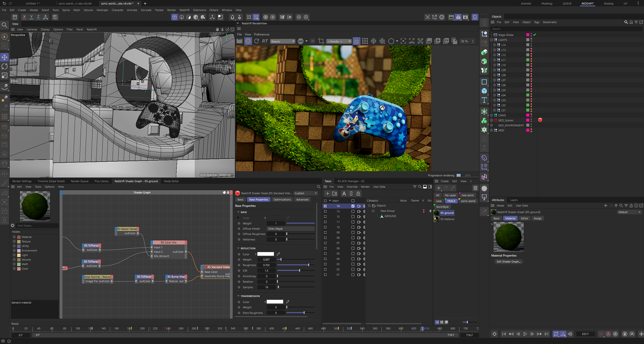
Task: Toggle take 13 checkbox
Action: click(x=353, y=211)
